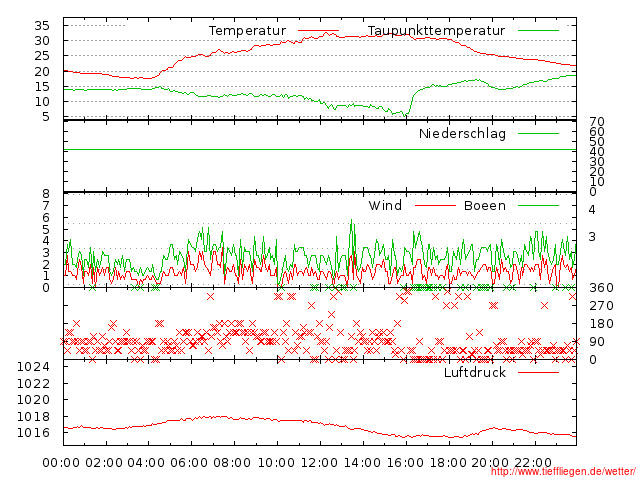Click the 02:00 time axis label
Image resolution: width=640 pixels, height=480 pixels.
[x=104, y=463]
